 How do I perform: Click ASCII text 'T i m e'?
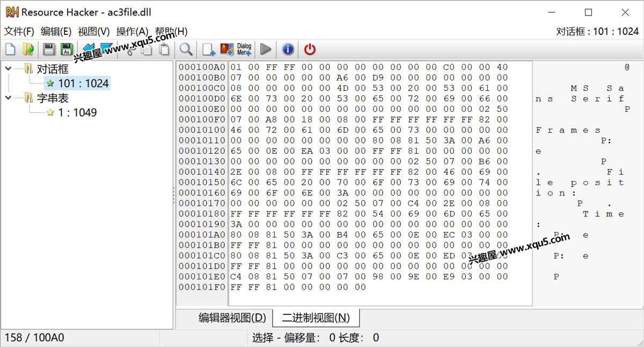pos(604,214)
